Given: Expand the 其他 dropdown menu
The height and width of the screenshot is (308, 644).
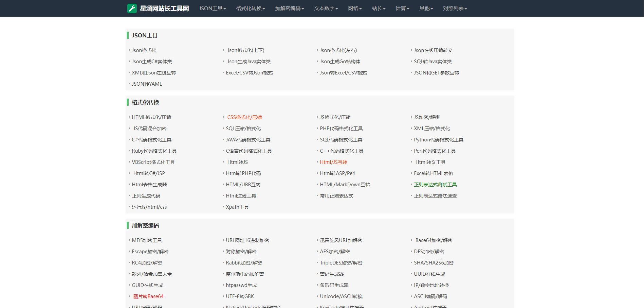Looking at the screenshot, I should pos(426,8).
